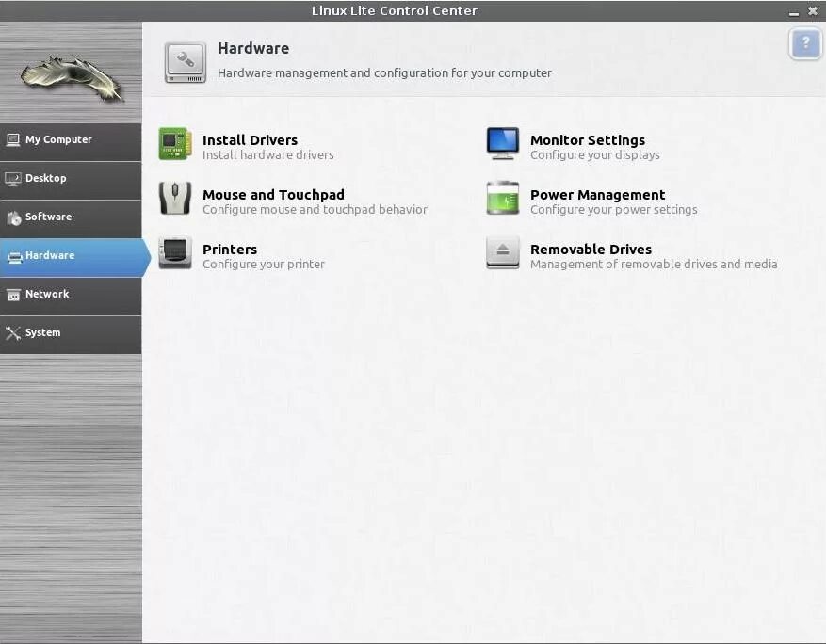This screenshot has width=826, height=644.
Task: Click the Network icon in sidebar
Action: (13, 295)
